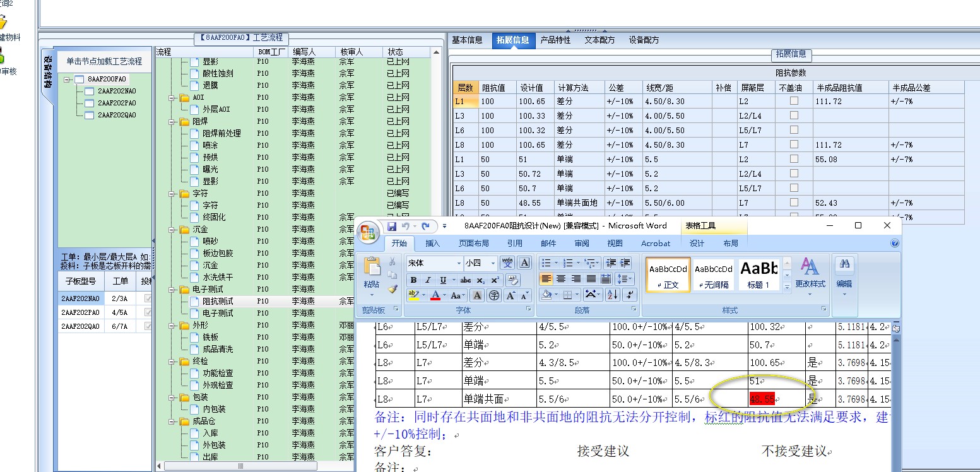
Task: Open the font name 宋体 dropdown
Action: [x=459, y=263]
